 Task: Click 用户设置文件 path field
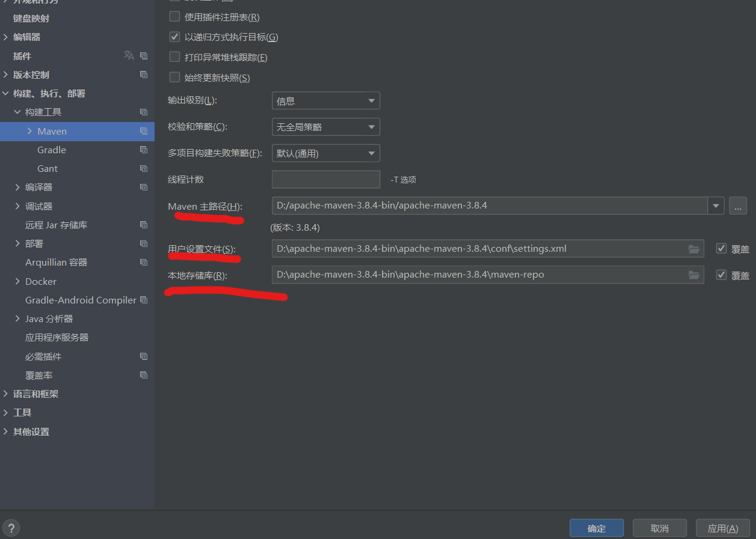point(488,249)
